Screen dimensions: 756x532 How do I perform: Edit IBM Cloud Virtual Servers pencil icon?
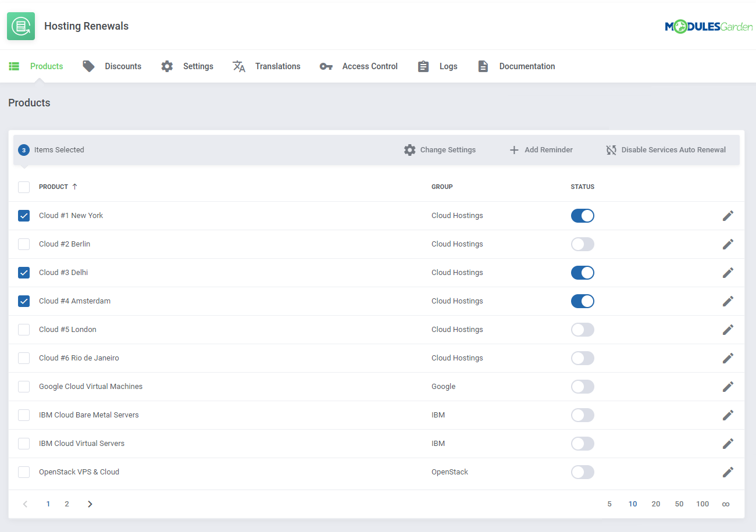point(728,444)
